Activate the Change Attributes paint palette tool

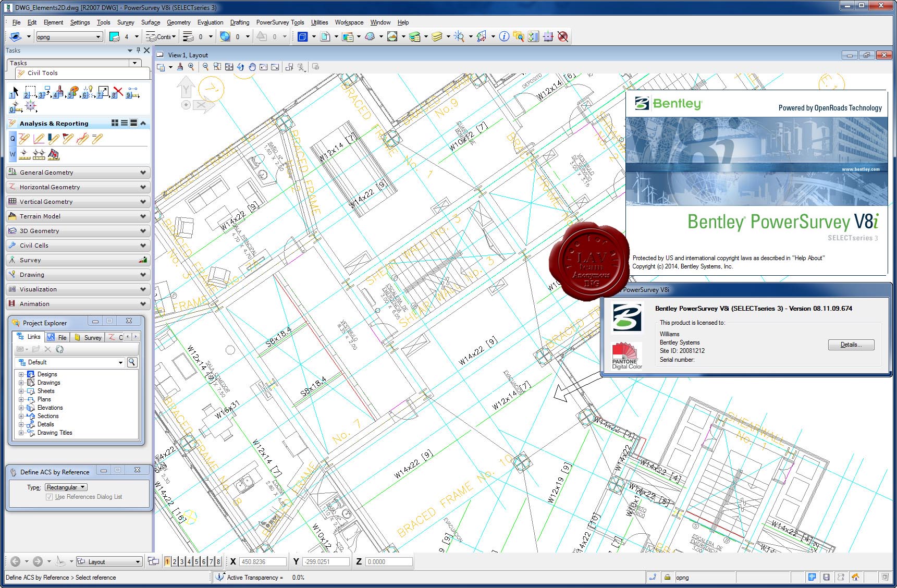(x=73, y=92)
